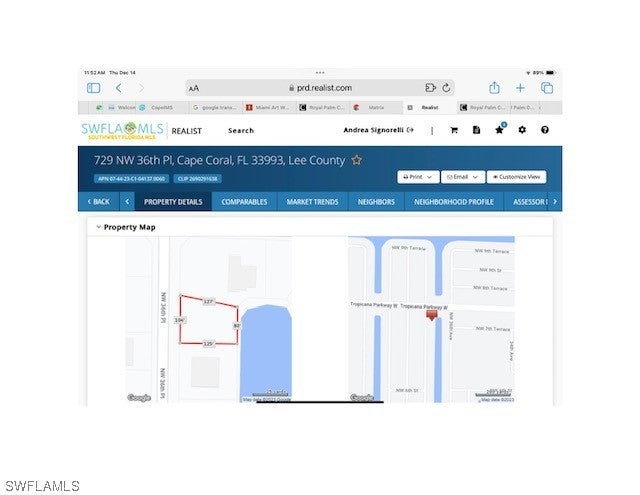Toggle the Safari sidebar icon

click(x=93, y=88)
